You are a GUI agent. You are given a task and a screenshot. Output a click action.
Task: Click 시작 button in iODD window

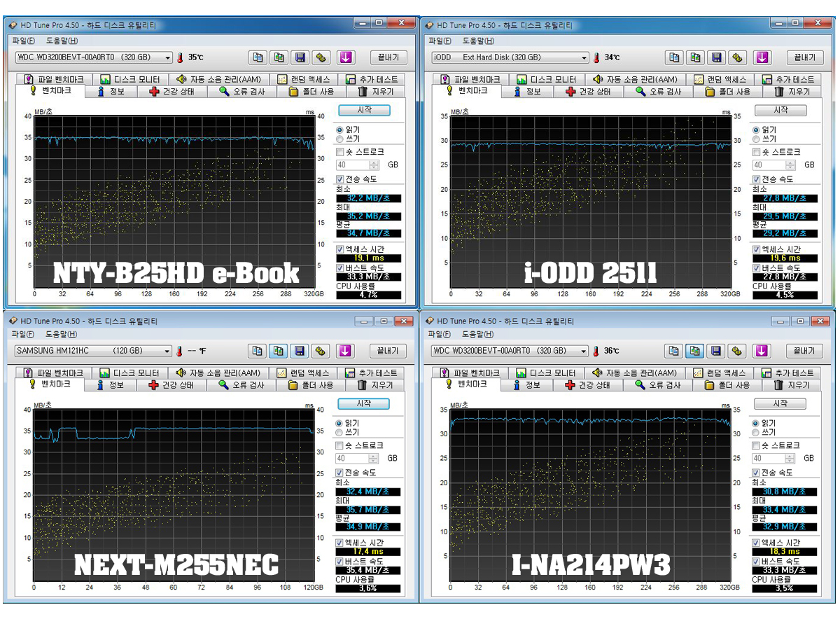pos(780,110)
